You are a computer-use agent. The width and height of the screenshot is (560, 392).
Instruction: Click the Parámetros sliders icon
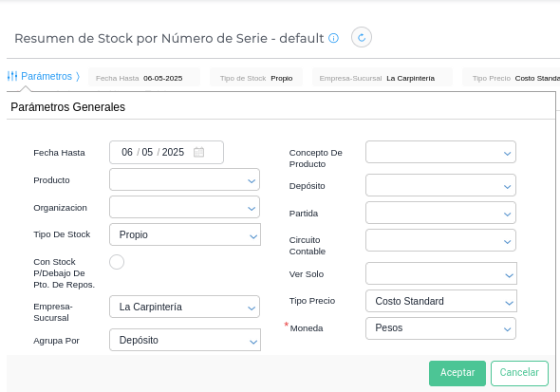[12, 76]
